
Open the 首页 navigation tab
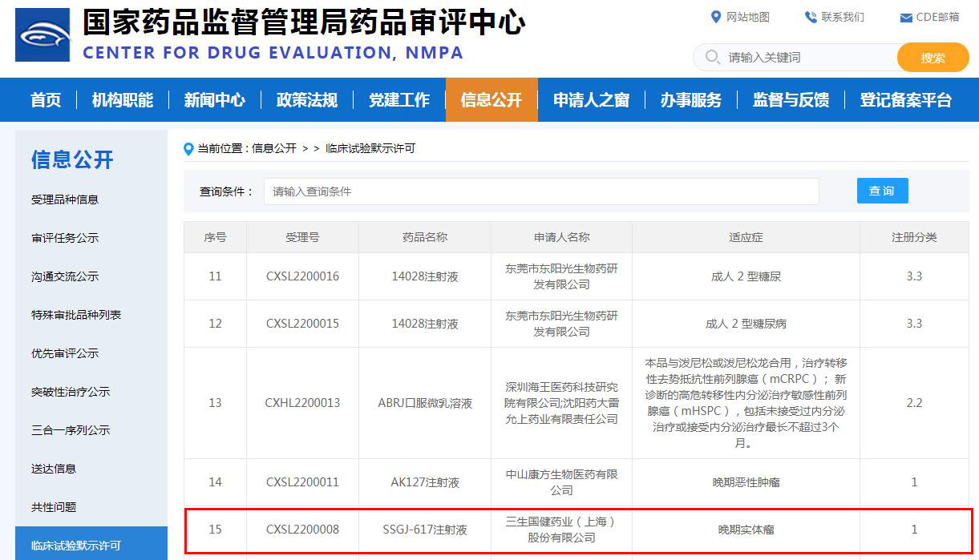point(46,100)
